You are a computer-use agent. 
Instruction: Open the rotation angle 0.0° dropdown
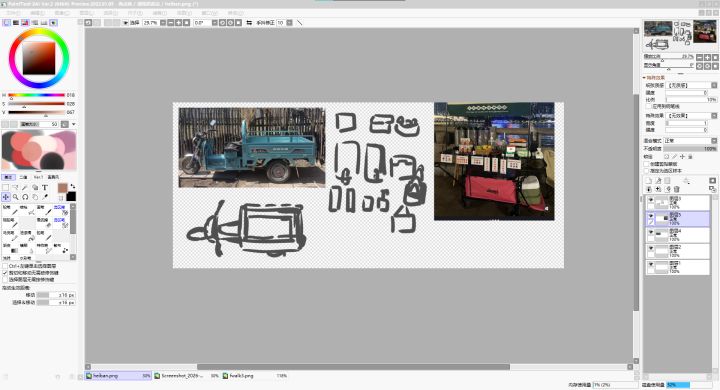pyautogui.click(x=214, y=23)
